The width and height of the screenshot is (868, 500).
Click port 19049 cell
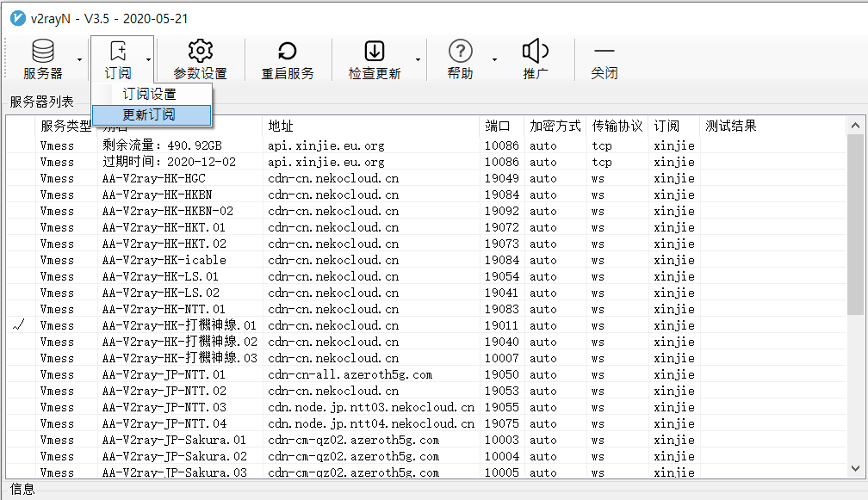point(501,178)
